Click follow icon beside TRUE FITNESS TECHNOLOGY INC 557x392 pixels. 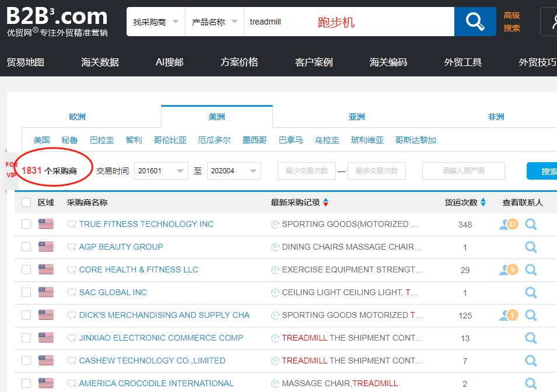[72, 224]
